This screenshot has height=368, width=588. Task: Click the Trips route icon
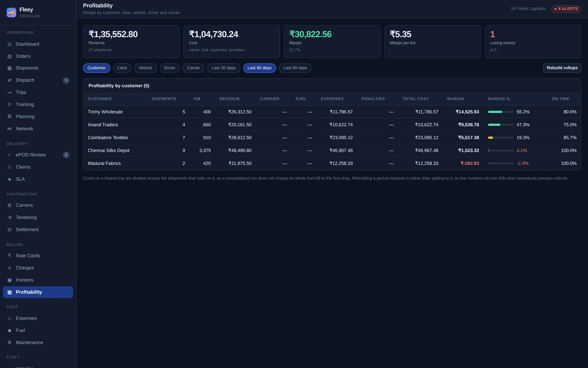[x=10, y=92]
